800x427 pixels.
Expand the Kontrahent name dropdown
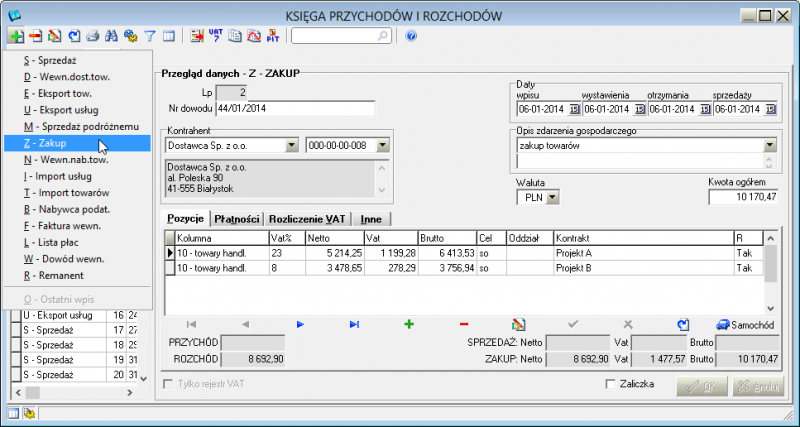tap(292, 145)
